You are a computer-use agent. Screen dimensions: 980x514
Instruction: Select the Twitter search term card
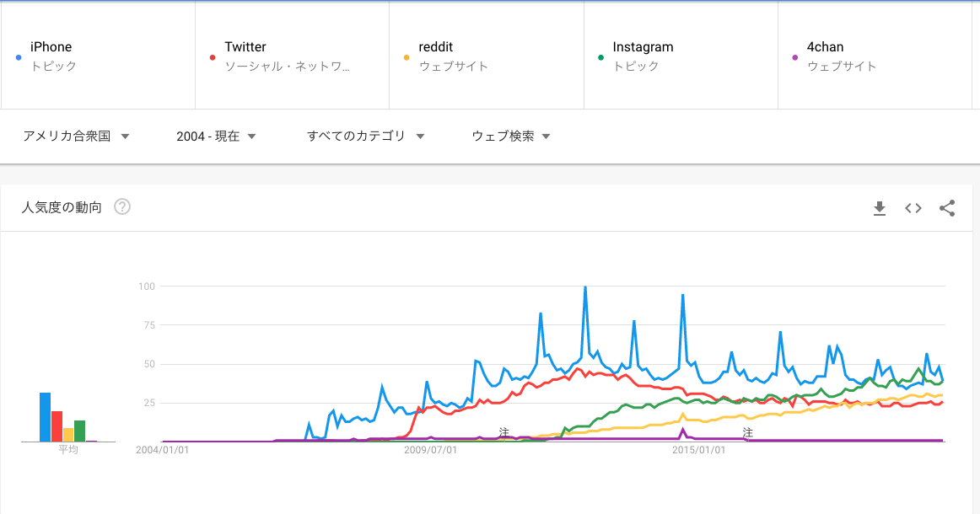coord(292,56)
